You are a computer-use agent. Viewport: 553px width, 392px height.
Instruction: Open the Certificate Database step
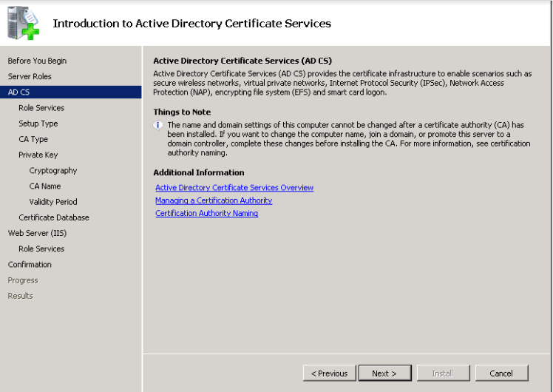point(54,217)
